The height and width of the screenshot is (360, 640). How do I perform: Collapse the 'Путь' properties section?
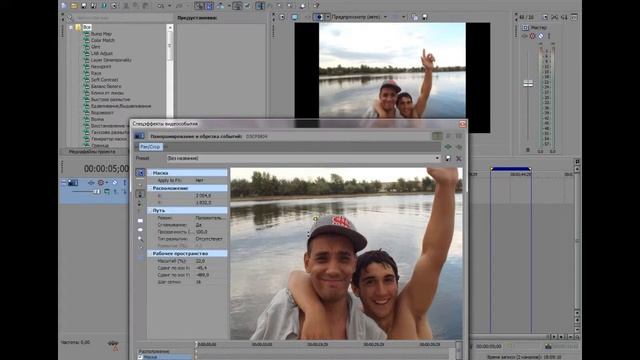click(150, 210)
